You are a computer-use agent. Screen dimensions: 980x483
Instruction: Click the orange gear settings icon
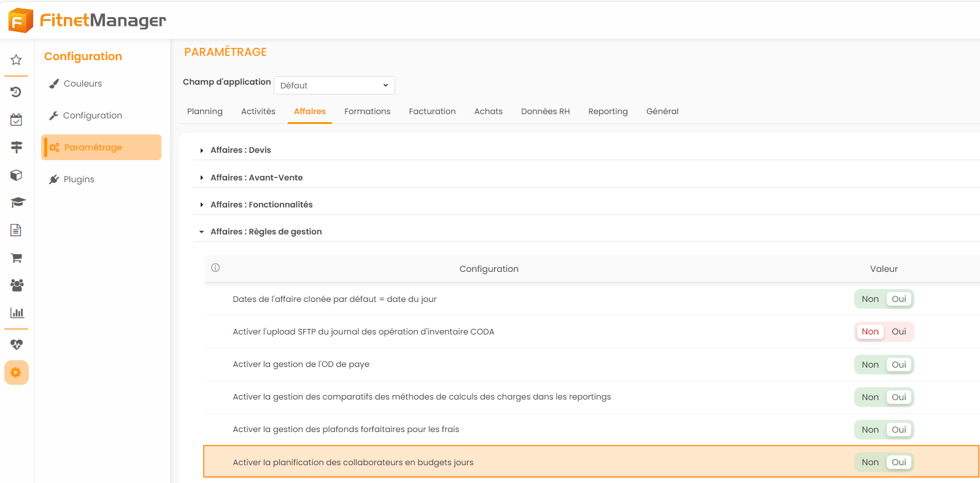[17, 373]
